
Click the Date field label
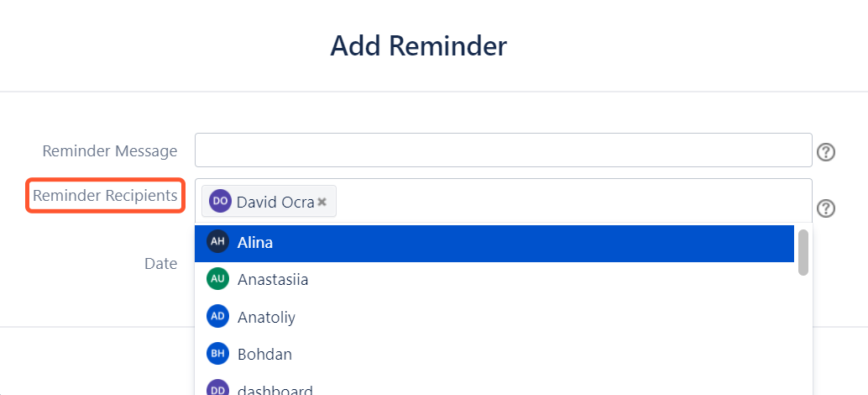[160, 263]
